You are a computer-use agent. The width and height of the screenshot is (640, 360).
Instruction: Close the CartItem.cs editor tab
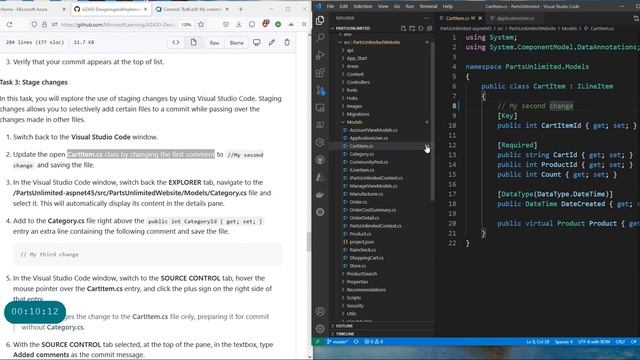[x=480, y=18]
